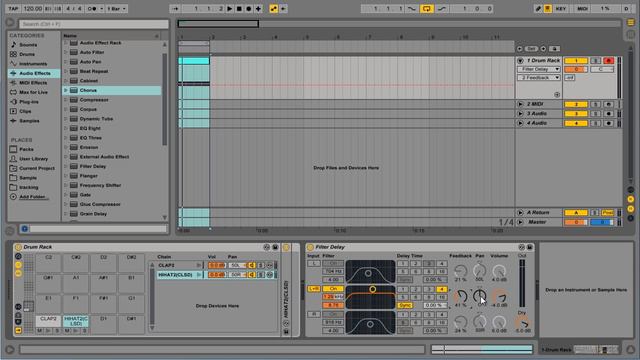Select the Instruments category
640x360 pixels.
tap(33, 64)
